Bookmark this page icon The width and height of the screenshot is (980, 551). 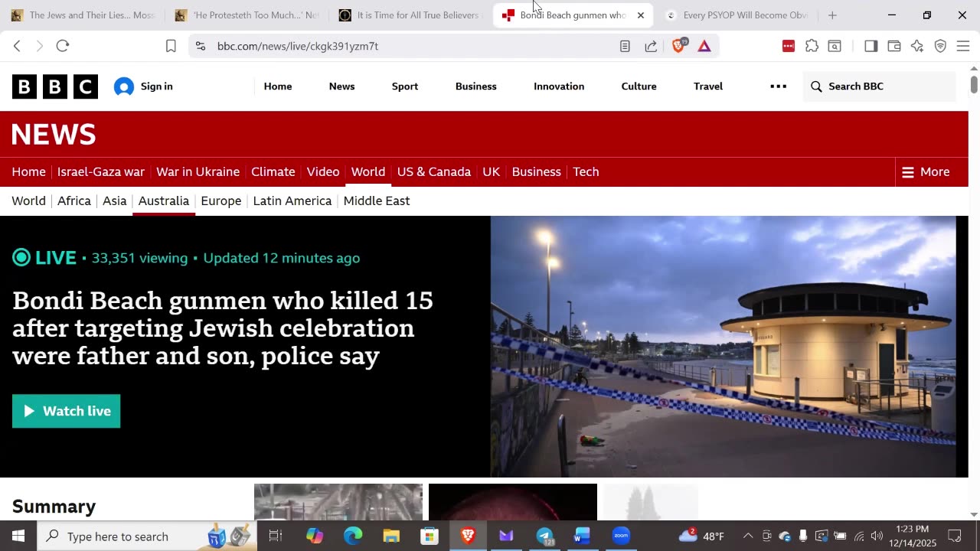(x=171, y=46)
